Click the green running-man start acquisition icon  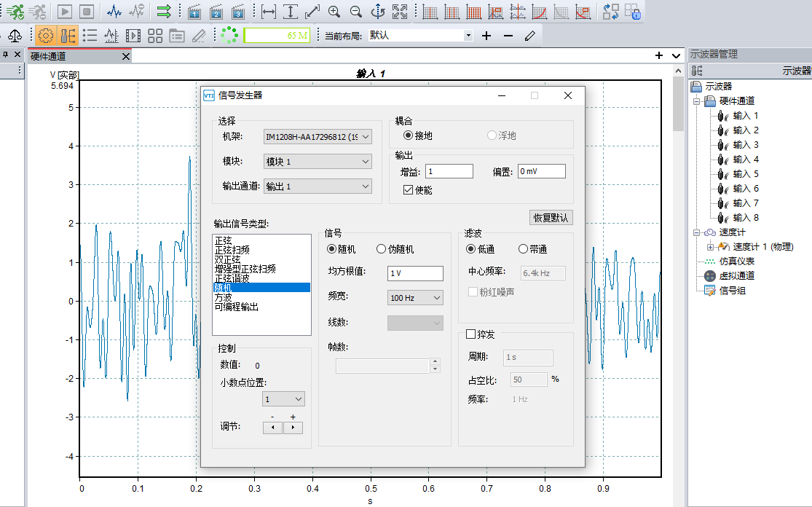[15, 12]
